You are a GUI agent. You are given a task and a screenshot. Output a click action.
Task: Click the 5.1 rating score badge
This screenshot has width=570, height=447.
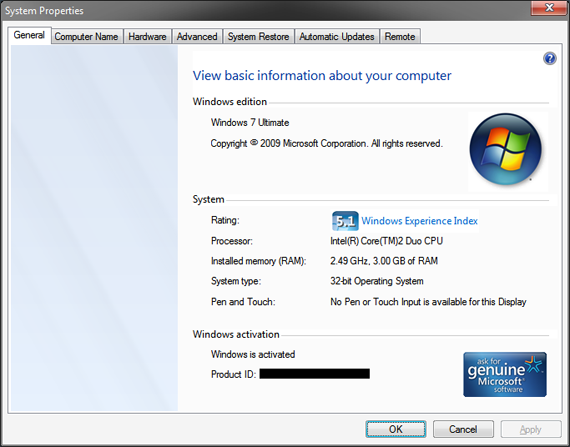(345, 221)
